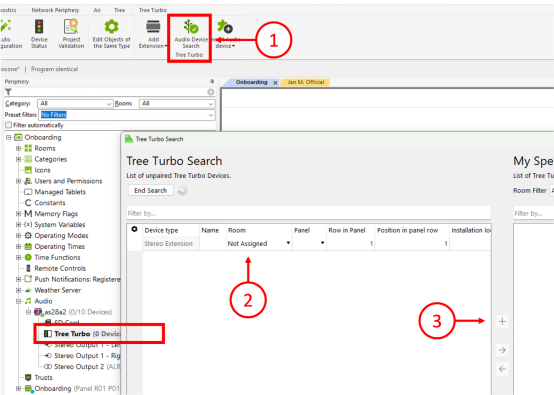Select the as28a2 audioserver node
The width and height of the screenshot is (554, 395).
tap(55, 312)
